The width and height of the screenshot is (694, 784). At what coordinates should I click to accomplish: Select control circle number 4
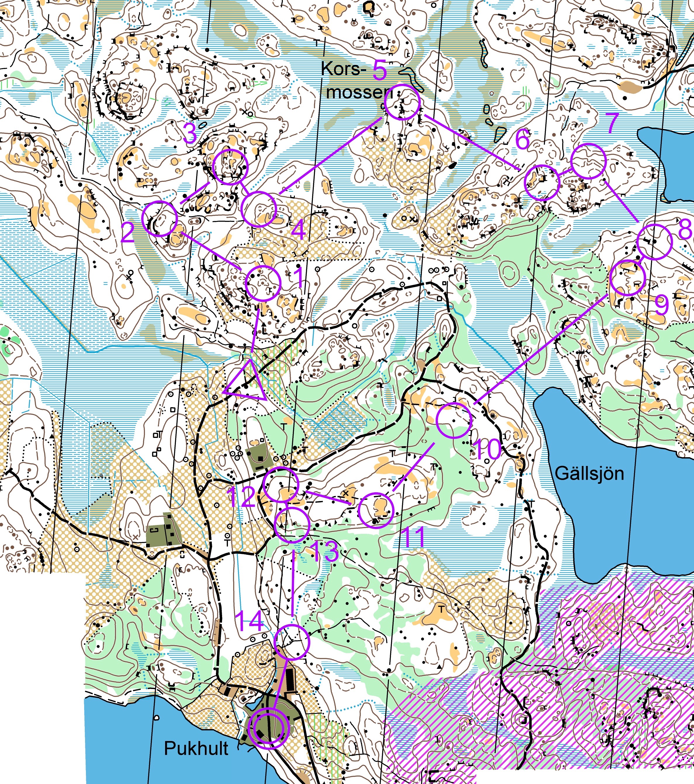(259, 209)
